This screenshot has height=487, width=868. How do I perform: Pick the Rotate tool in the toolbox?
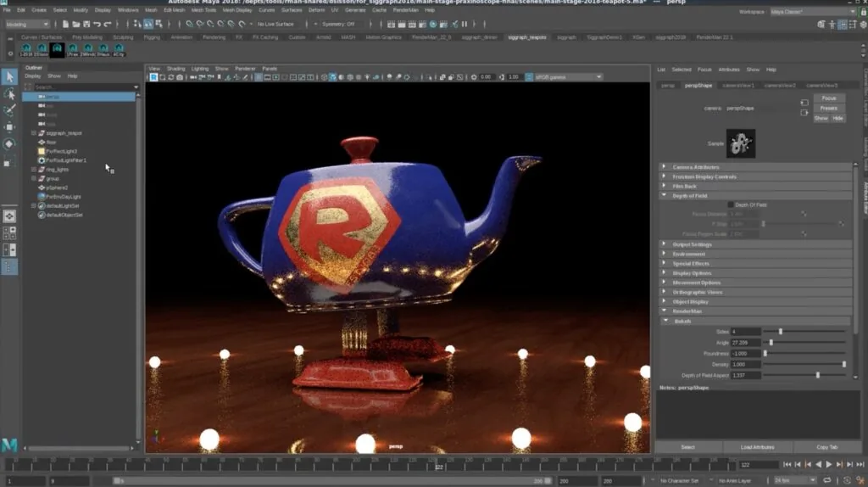(9, 144)
